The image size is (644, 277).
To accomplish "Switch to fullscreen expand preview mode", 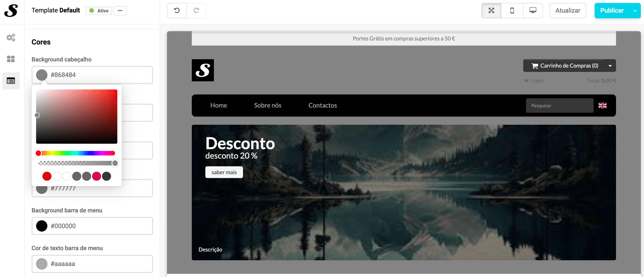I will 491,11.
